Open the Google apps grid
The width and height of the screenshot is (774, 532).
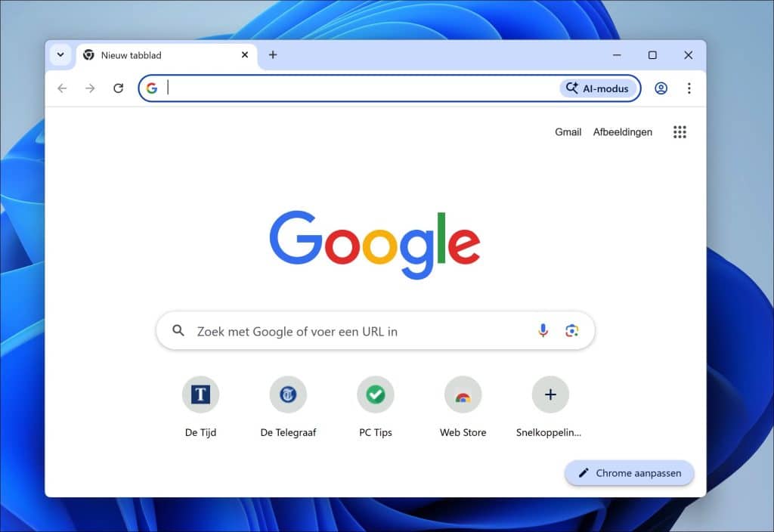tap(680, 131)
